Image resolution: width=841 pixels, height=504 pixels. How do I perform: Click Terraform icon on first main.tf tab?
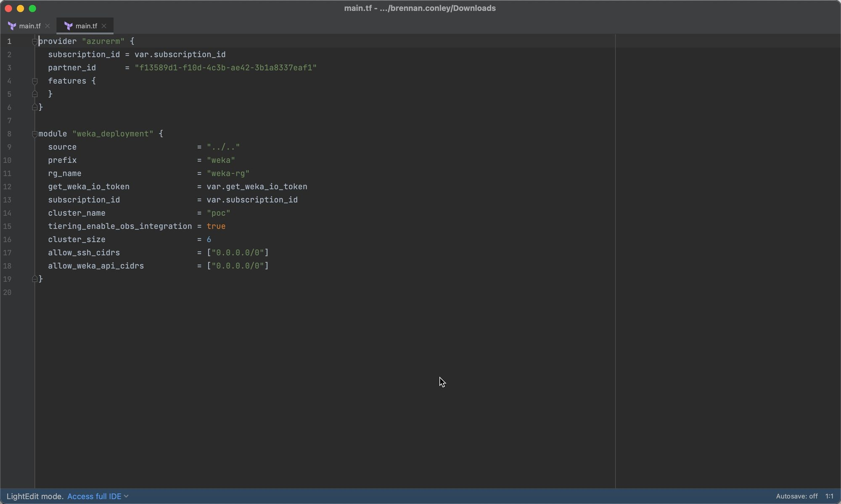point(12,26)
